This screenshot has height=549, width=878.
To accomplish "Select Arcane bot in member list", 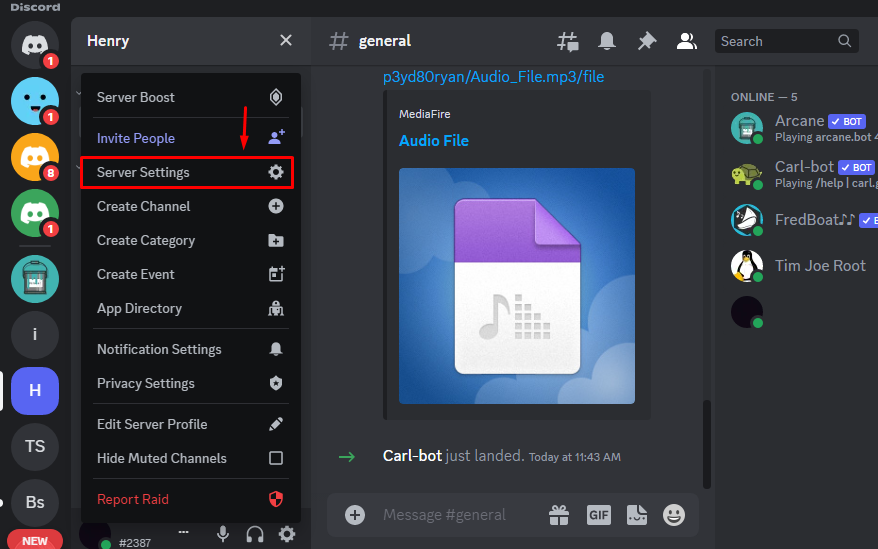I will [x=804, y=128].
